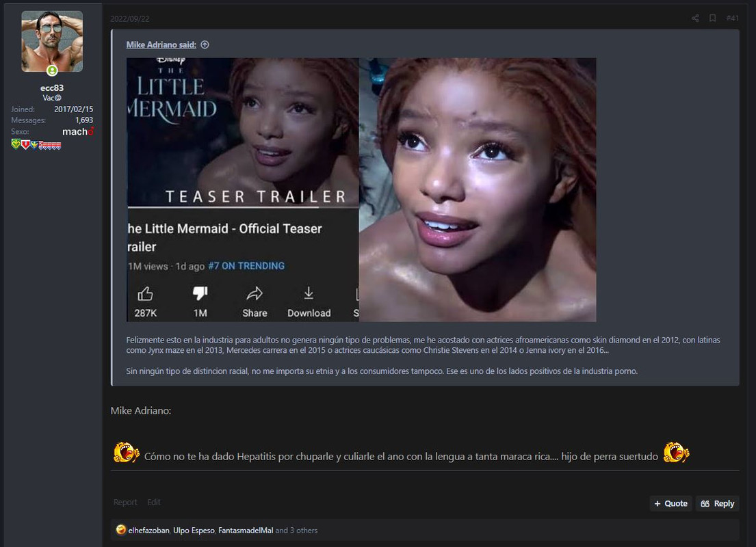Open elhefazoban's profile from the reactions list
The image size is (756, 547).
pyautogui.click(x=148, y=530)
